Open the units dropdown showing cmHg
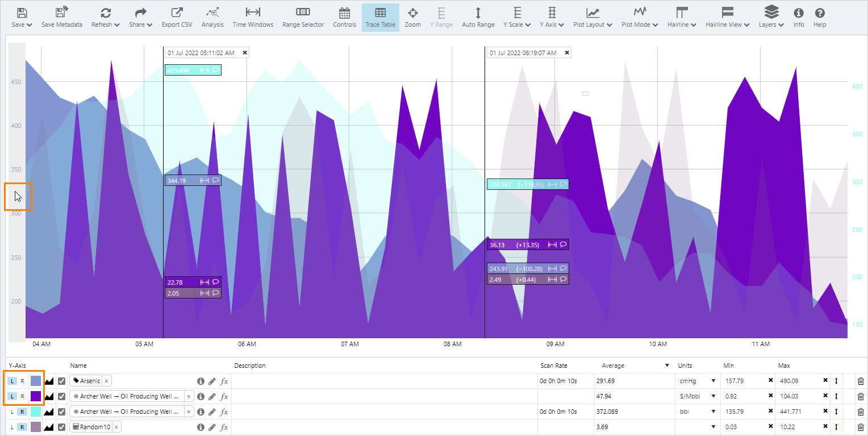The image size is (868, 436). coord(713,381)
